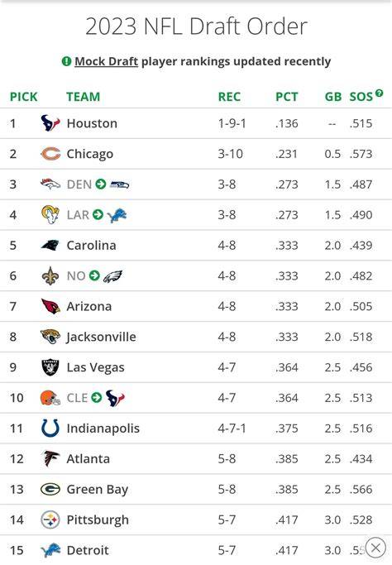This screenshot has width=392, height=565.
Task: Click the Seahawks logo beside DEN
Action: (x=119, y=184)
